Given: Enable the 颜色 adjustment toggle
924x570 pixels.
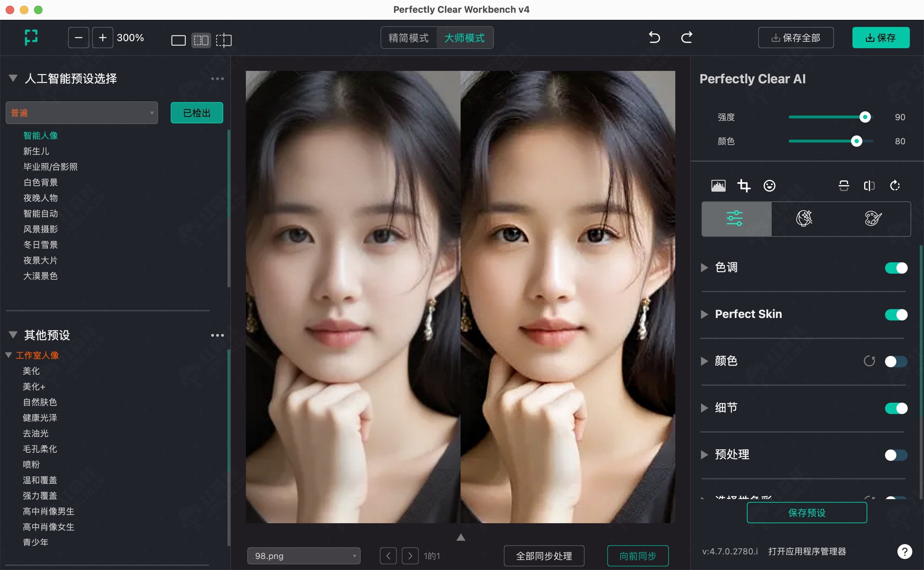Looking at the screenshot, I should pyautogui.click(x=896, y=361).
